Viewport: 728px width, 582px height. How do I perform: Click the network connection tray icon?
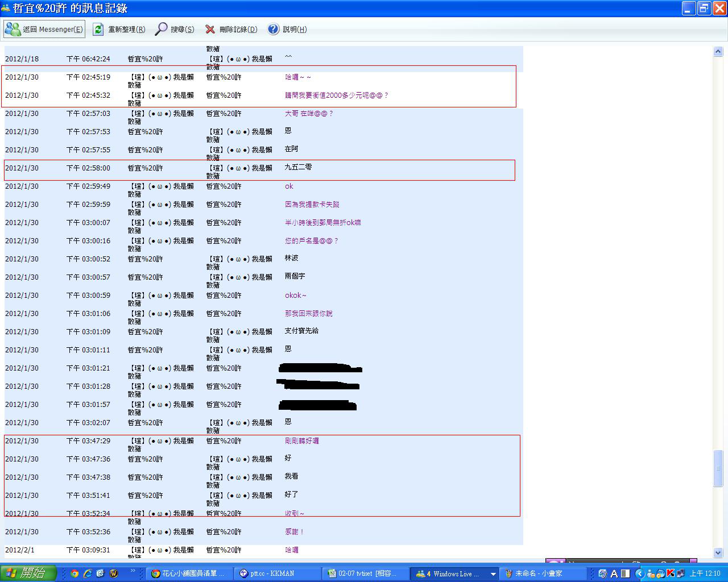coord(680,573)
